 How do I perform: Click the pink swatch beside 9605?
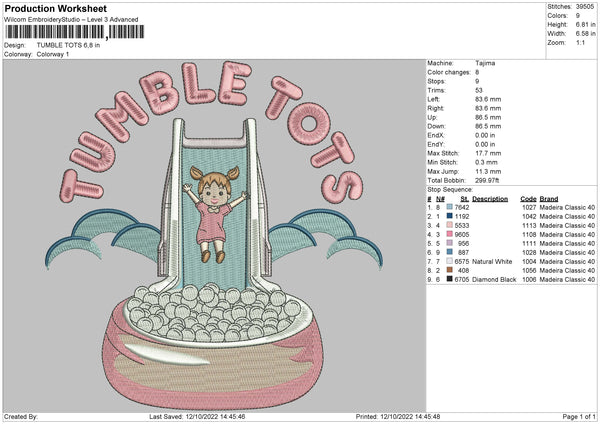450,234
